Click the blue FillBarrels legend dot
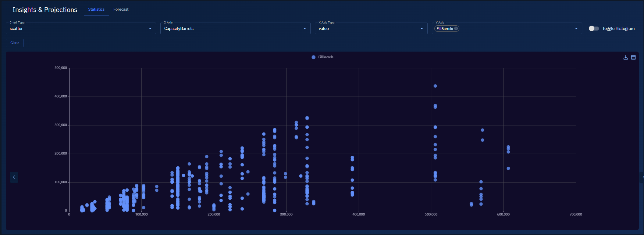The height and width of the screenshot is (235, 644). (x=313, y=57)
